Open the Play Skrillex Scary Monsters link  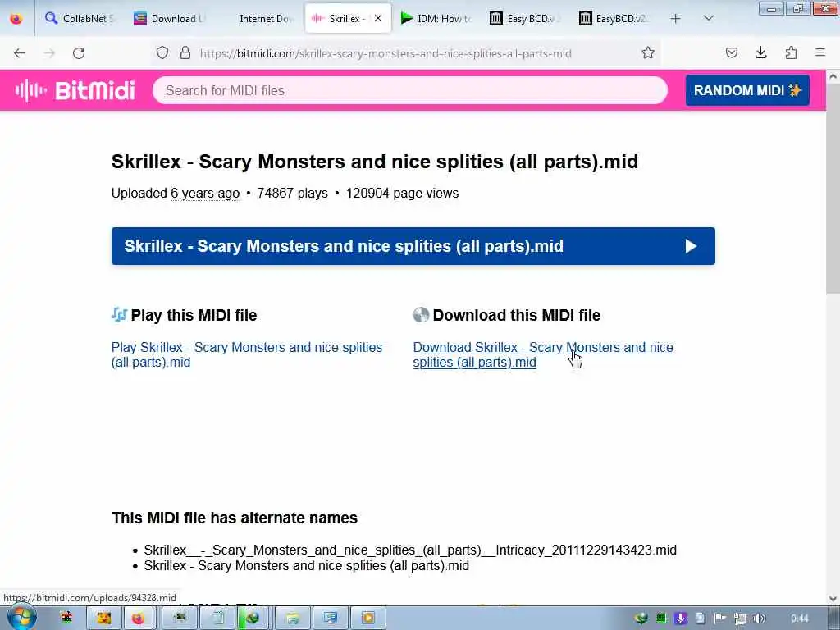point(246,354)
